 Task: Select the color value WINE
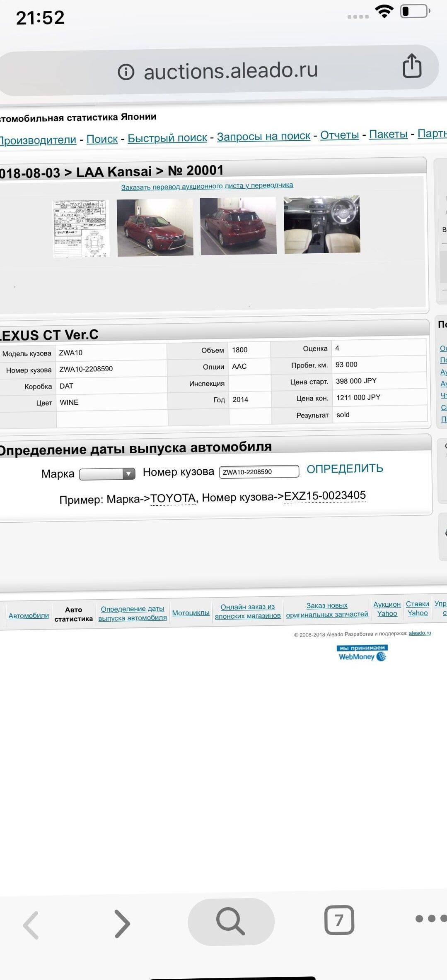pyautogui.click(x=69, y=402)
